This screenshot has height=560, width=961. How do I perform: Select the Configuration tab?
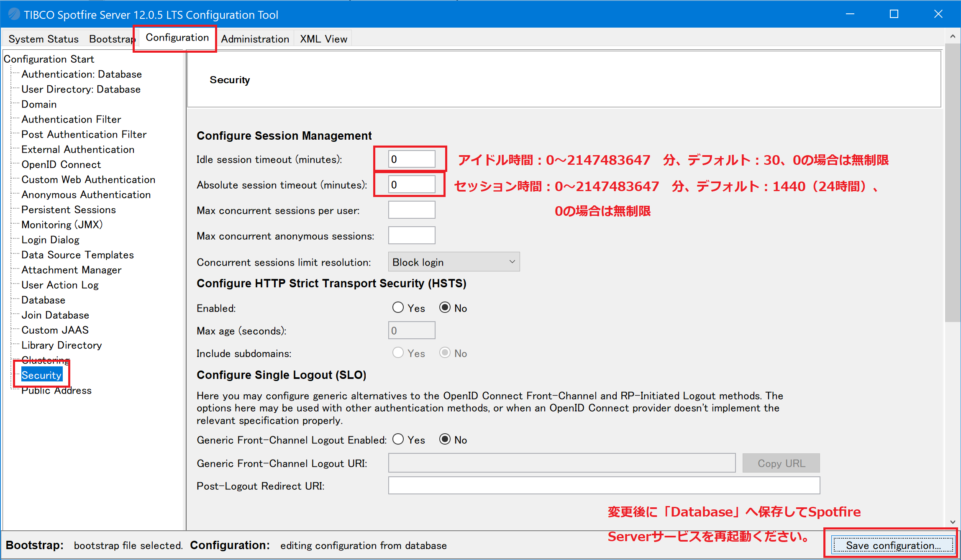click(x=177, y=38)
